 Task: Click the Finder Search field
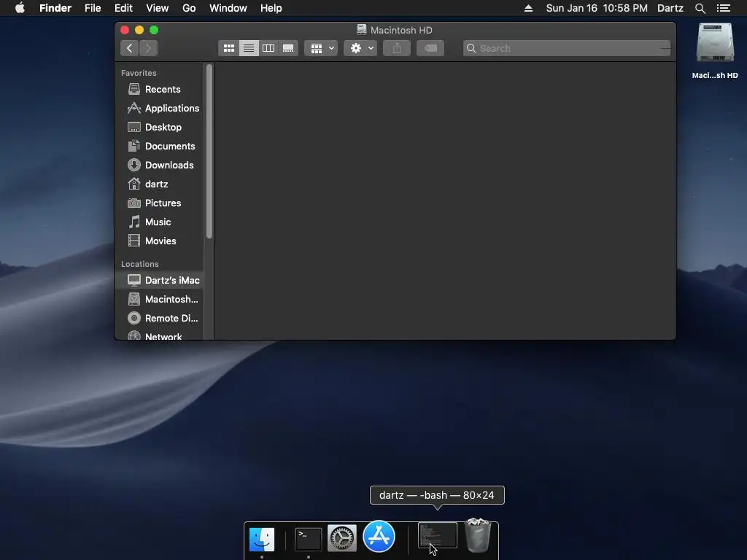(566, 48)
